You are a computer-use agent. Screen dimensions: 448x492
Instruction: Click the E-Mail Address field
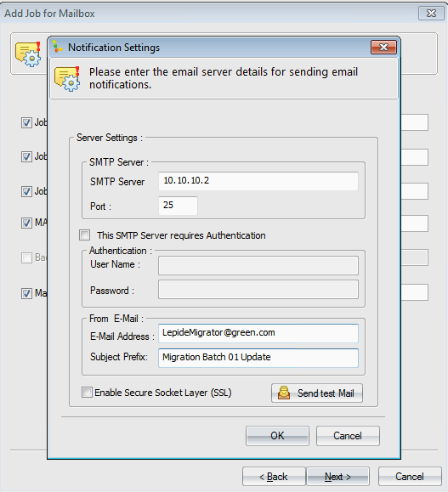pos(258,333)
